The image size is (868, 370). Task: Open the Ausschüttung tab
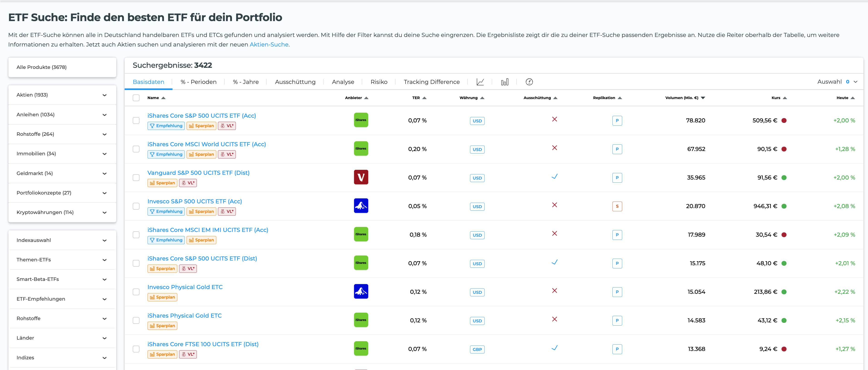295,82
